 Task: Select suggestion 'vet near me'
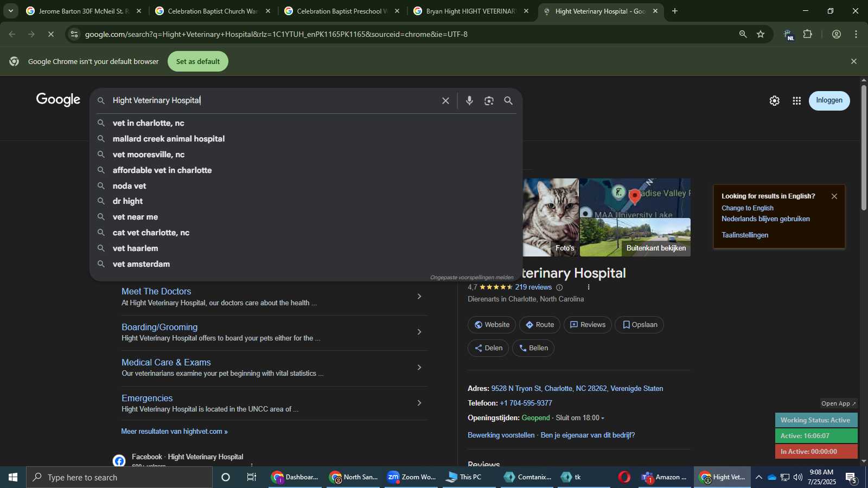[x=306, y=217]
